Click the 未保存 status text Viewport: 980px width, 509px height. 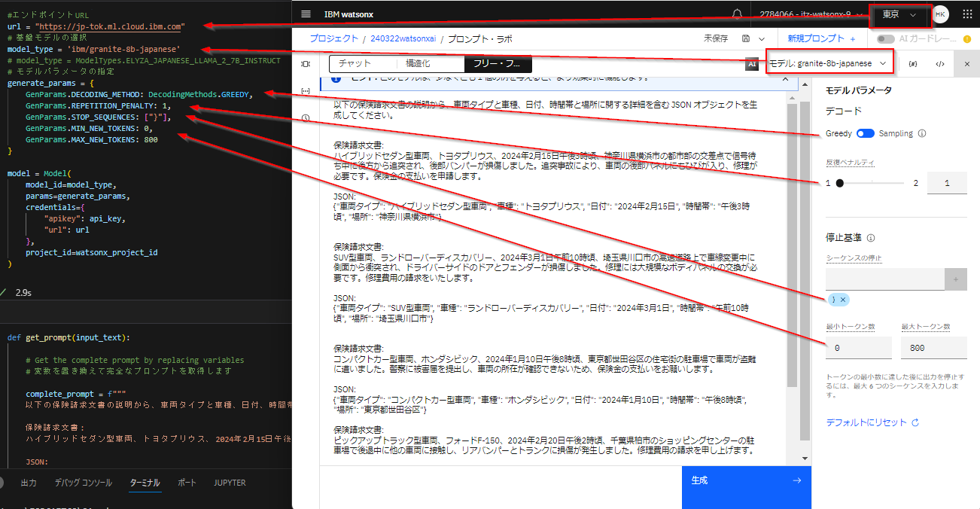coord(716,38)
